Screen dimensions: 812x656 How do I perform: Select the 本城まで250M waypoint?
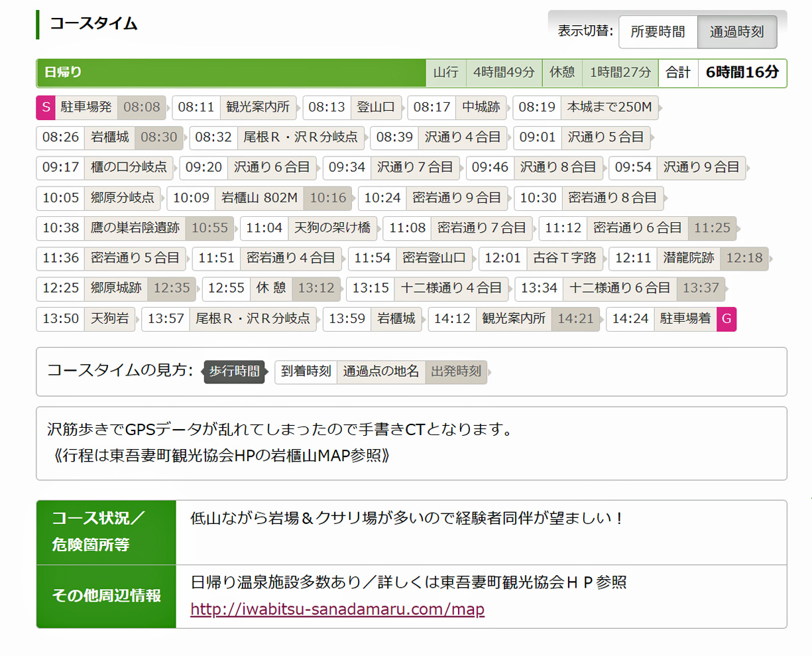click(609, 107)
